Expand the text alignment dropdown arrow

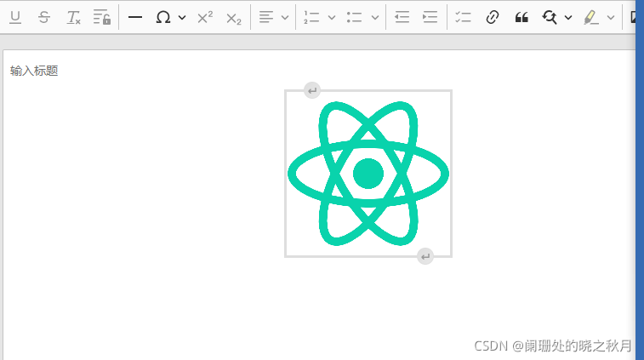pyautogui.click(x=285, y=17)
